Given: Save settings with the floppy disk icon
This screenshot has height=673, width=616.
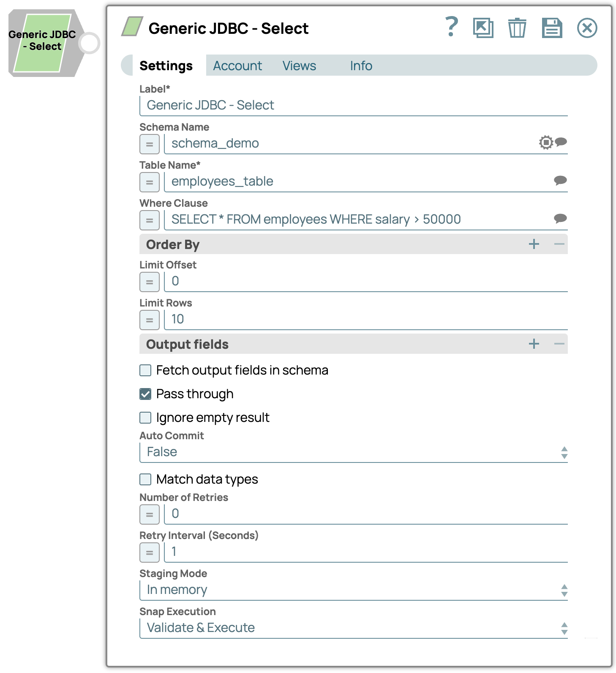Looking at the screenshot, I should [552, 28].
